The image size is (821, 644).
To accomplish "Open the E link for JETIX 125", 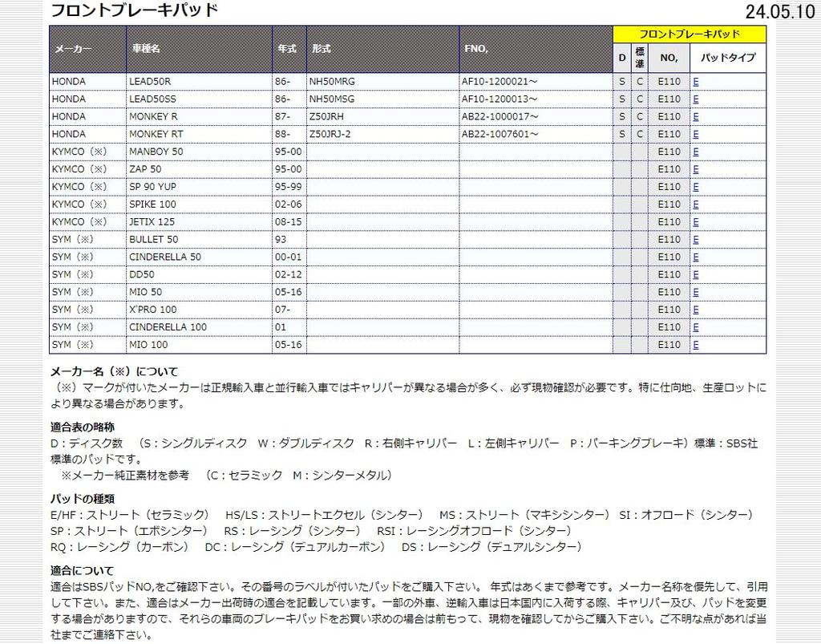I will (696, 222).
